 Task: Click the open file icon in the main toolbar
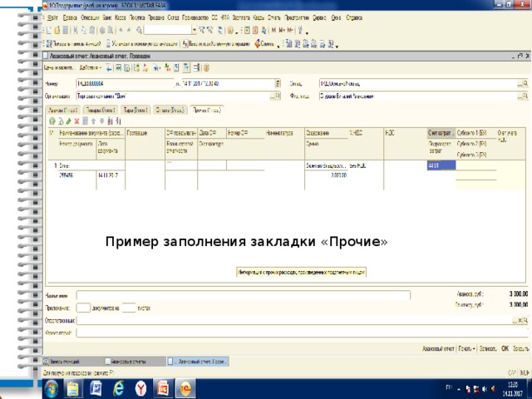[57, 31]
